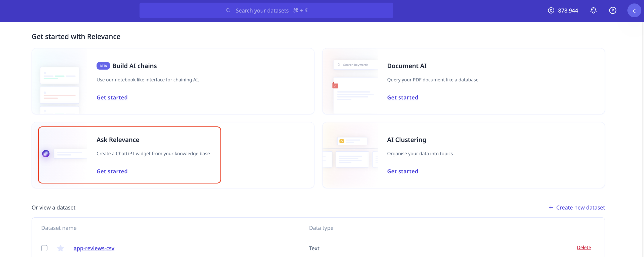Screen dimensions: 644x257
Task: Click the plus icon beside Create new dataset
Action: click(551, 207)
